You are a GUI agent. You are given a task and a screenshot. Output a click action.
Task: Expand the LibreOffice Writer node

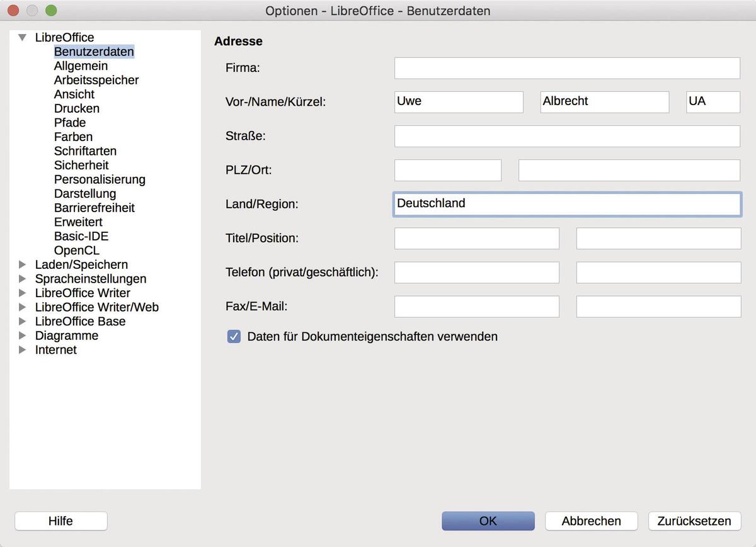[23, 293]
